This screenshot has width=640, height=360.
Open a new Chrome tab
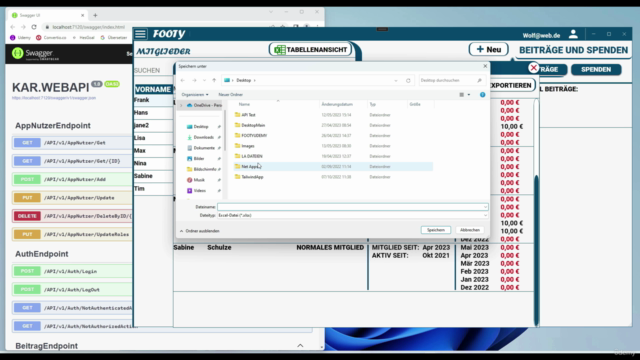pos(95,15)
